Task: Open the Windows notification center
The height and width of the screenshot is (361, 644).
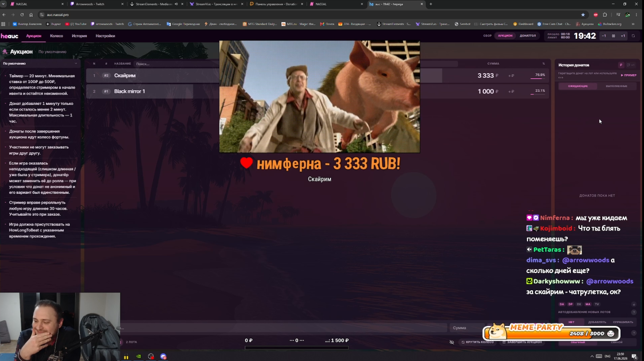Action: click(x=634, y=356)
